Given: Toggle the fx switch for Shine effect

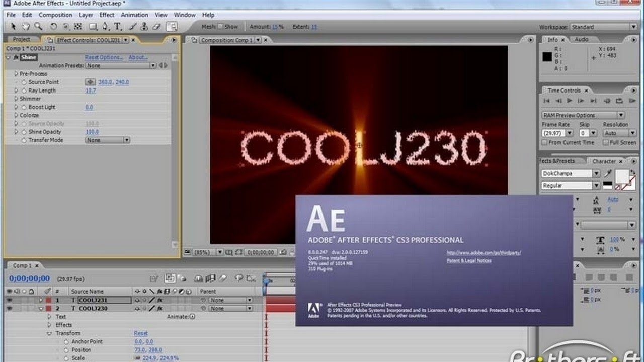Looking at the screenshot, I should point(16,57).
